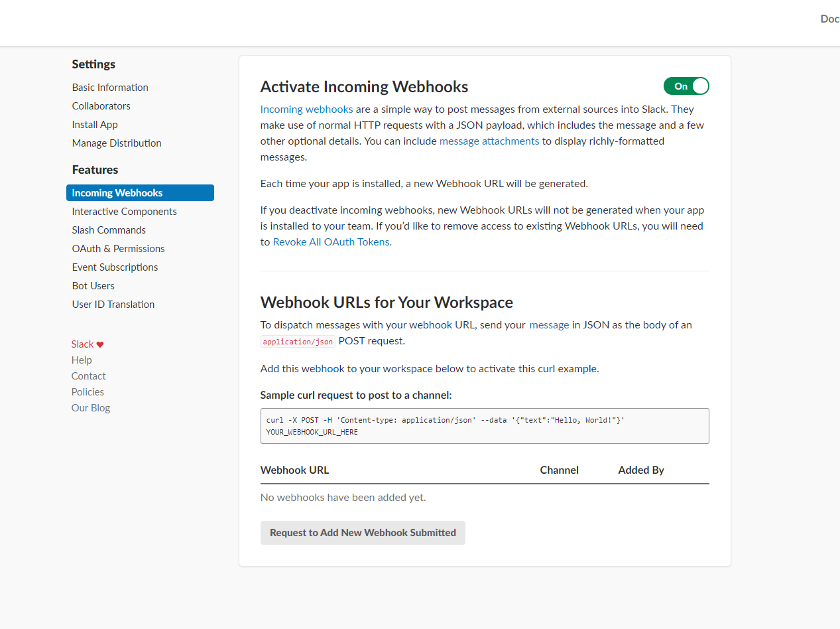Viewport: 840px width, 629px height.
Task: Click the No webhooks have been added text
Action: (x=343, y=498)
